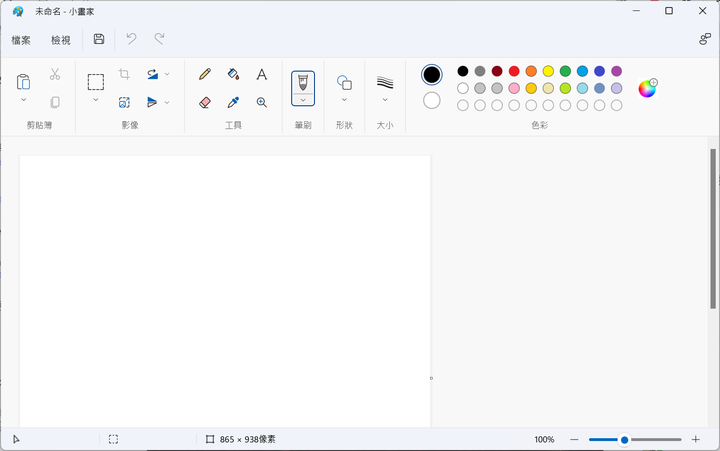Click the zoom slider handle

click(624, 440)
